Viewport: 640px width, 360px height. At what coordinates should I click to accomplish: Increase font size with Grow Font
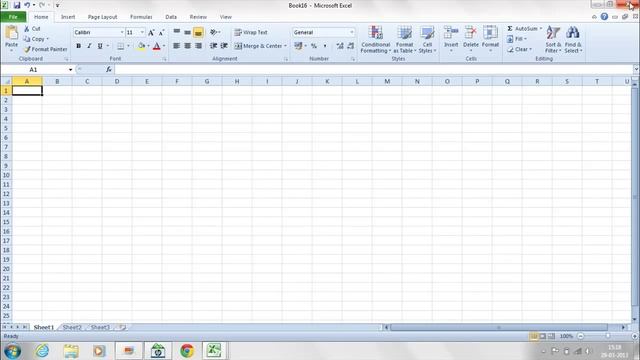coord(151,33)
